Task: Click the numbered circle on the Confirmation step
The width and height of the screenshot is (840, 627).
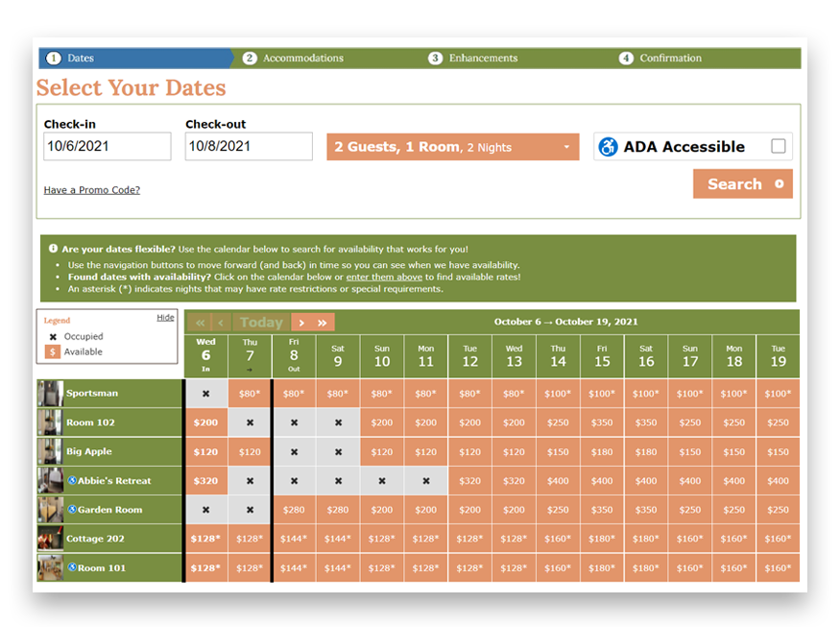Action: click(629, 58)
